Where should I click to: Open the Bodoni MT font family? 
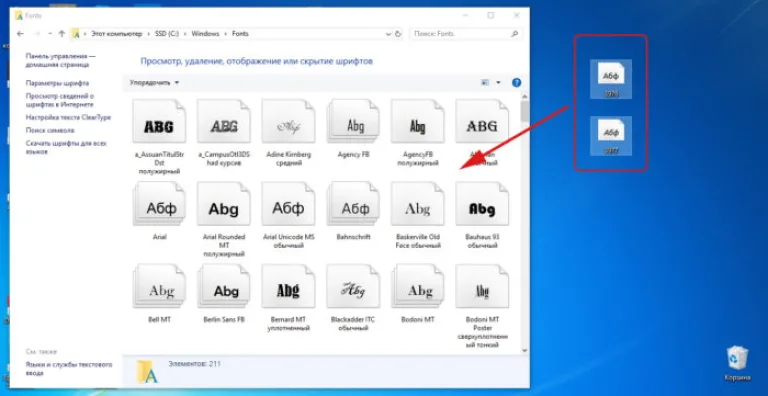[417, 286]
